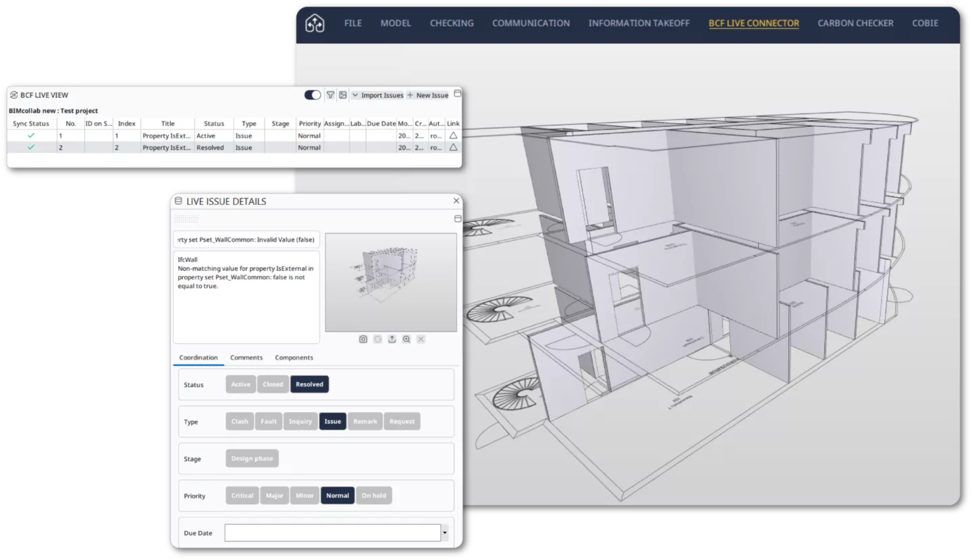Click the camera snapshot icon below the thumbnail
The height and width of the screenshot is (560, 972).
pos(363,339)
